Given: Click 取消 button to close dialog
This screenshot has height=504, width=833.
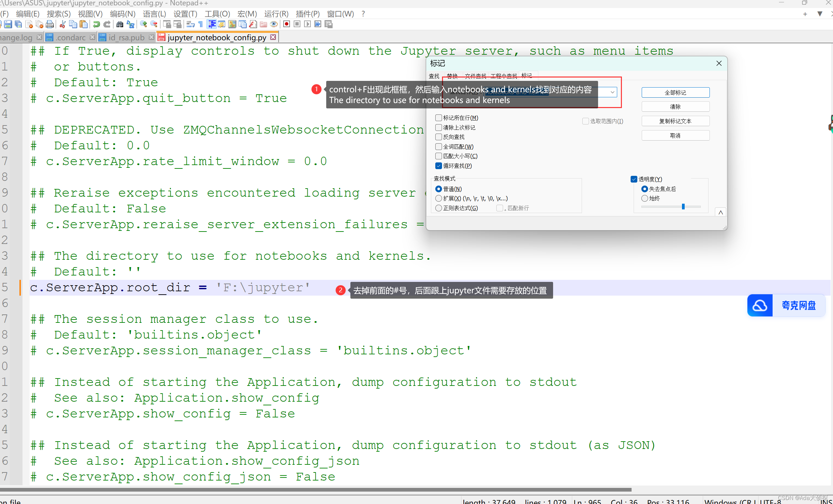Looking at the screenshot, I should (x=675, y=136).
